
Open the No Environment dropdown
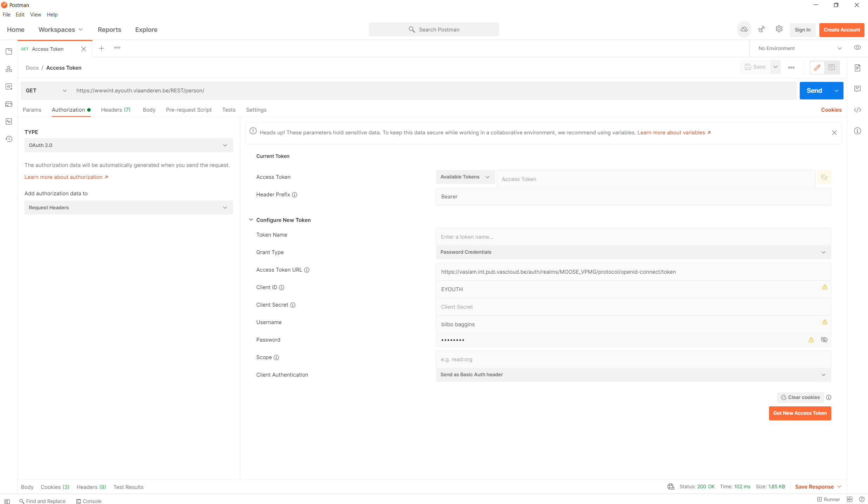[x=800, y=48]
